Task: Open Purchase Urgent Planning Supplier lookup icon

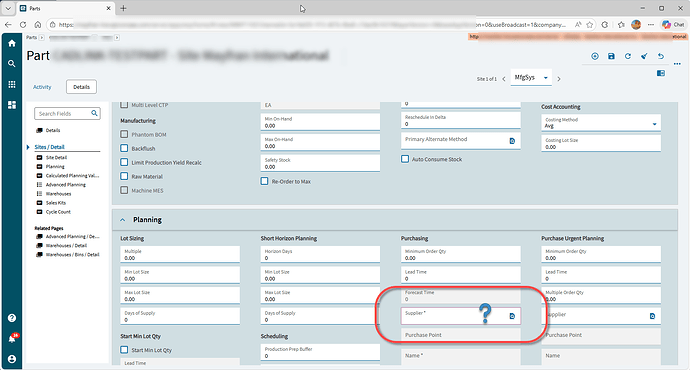Action: tap(652, 316)
